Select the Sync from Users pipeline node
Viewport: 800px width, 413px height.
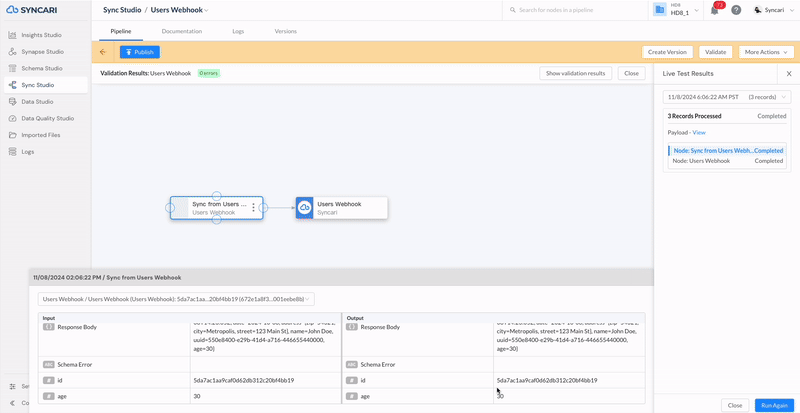point(216,208)
